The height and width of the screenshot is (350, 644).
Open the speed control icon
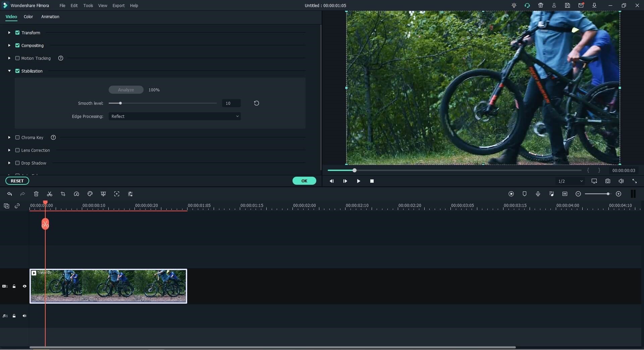click(x=76, y=194)
